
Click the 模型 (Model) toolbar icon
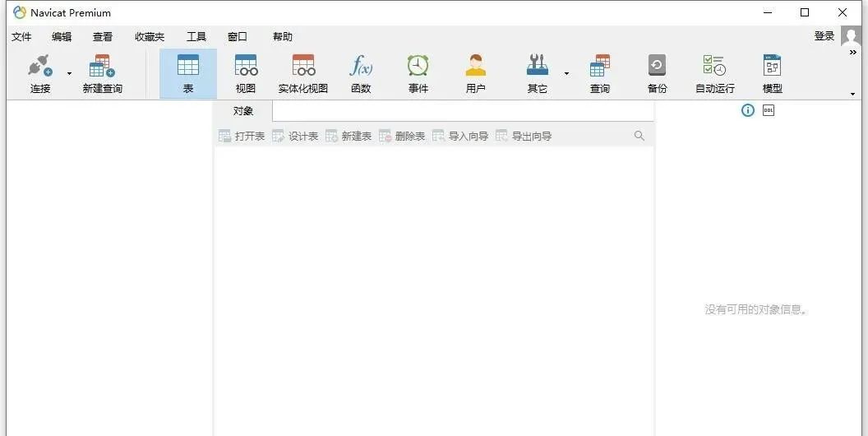pyautogui.click(x=772, y=67)
